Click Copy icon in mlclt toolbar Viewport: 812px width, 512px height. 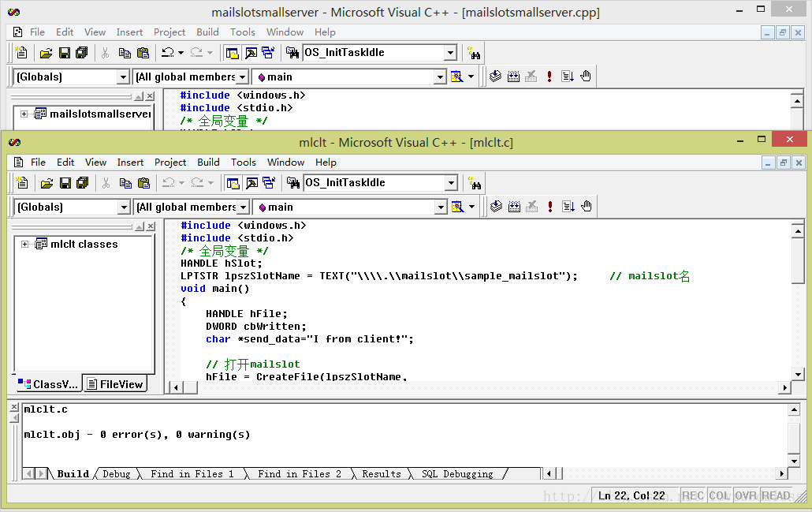[x=125, y=182]
